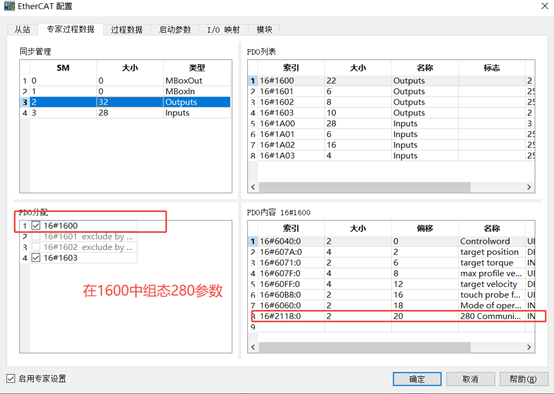Select the 16#60B8:0 touch probe row
The image size is (554, 394).
391,295
